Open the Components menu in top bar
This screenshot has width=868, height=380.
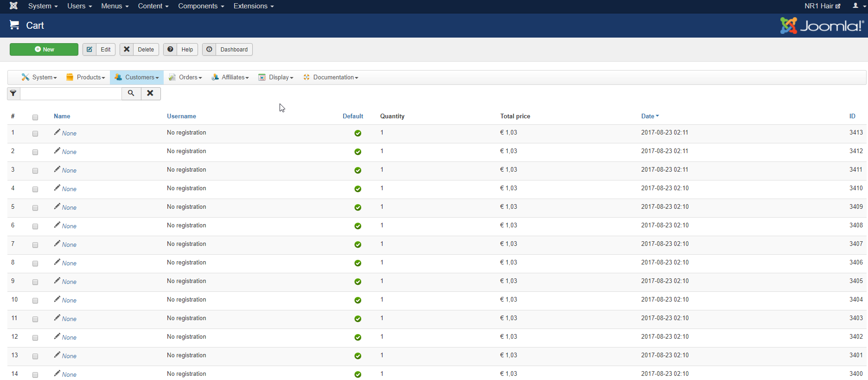tap(201, 6)
